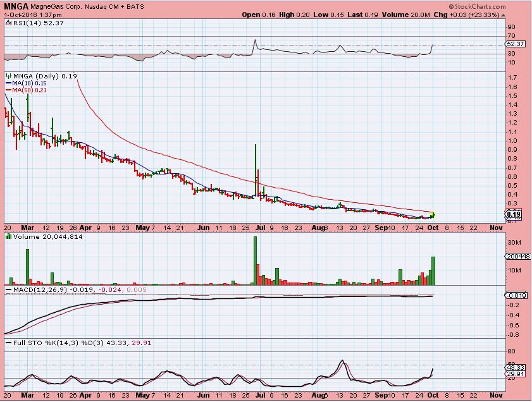Screen dimensions: 532x402
Task: Click the MA(10) 0.15 legend text
Action: [30, 83]
